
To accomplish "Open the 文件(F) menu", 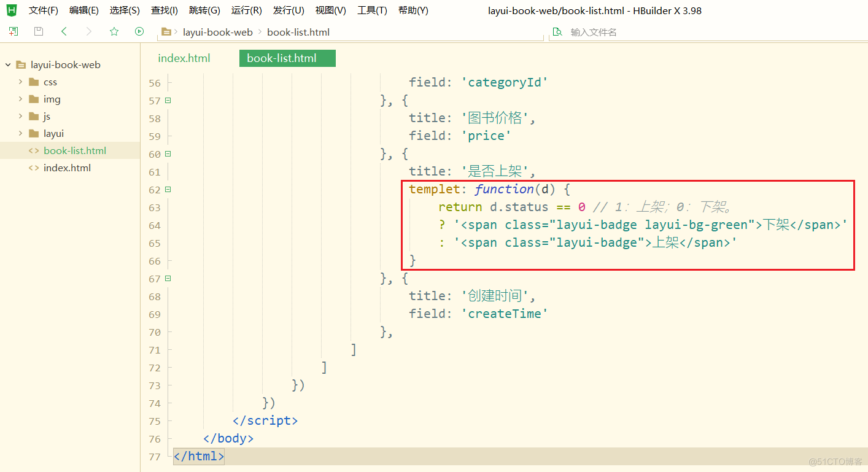I will pyautogui.click(x=43, y=10).
